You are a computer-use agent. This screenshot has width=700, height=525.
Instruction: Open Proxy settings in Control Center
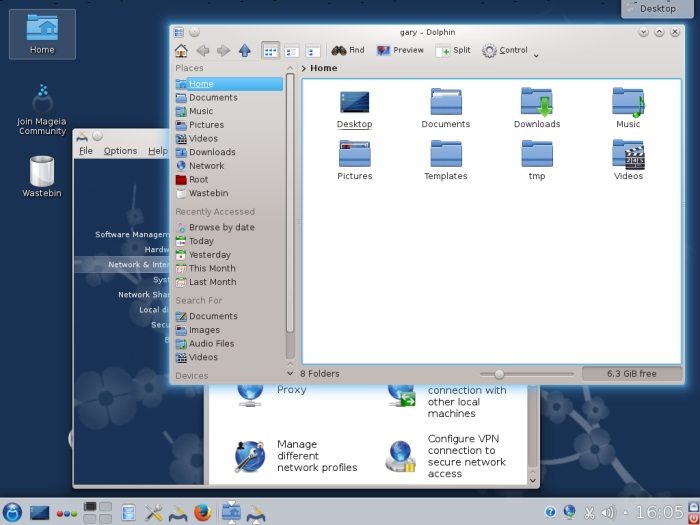pyautogui.click(x=271, y=395)
